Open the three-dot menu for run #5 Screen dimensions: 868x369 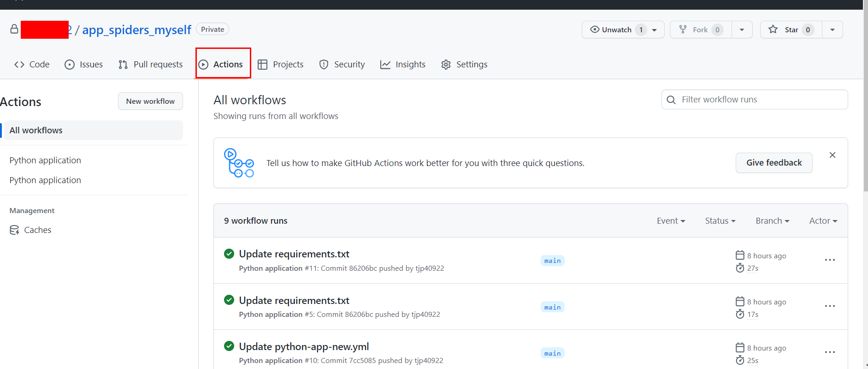tap(830, 306)
